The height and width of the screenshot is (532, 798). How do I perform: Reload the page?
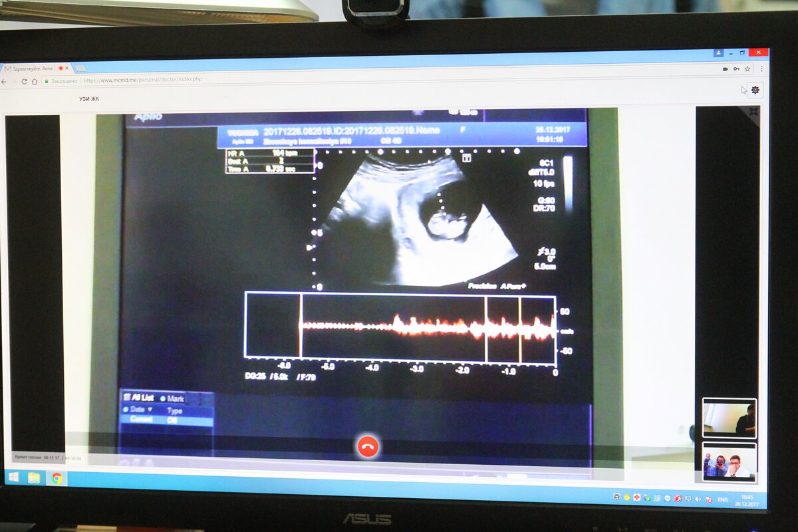(25, 81)
